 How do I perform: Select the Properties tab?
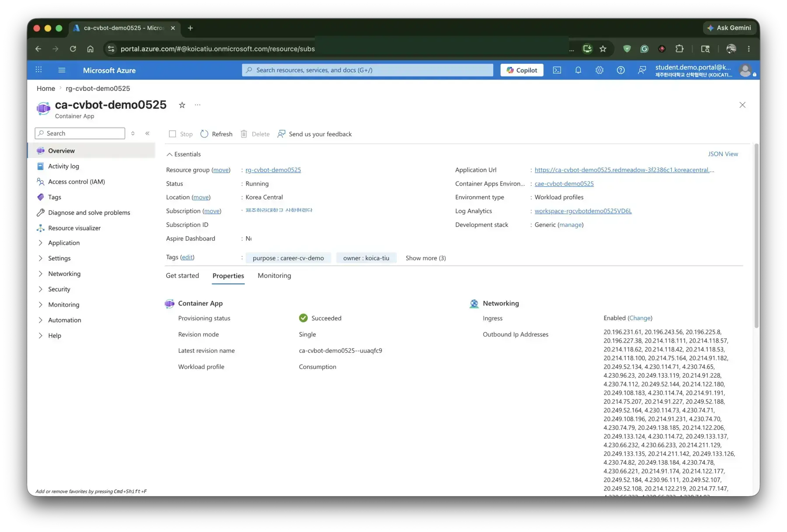(228, 275)
